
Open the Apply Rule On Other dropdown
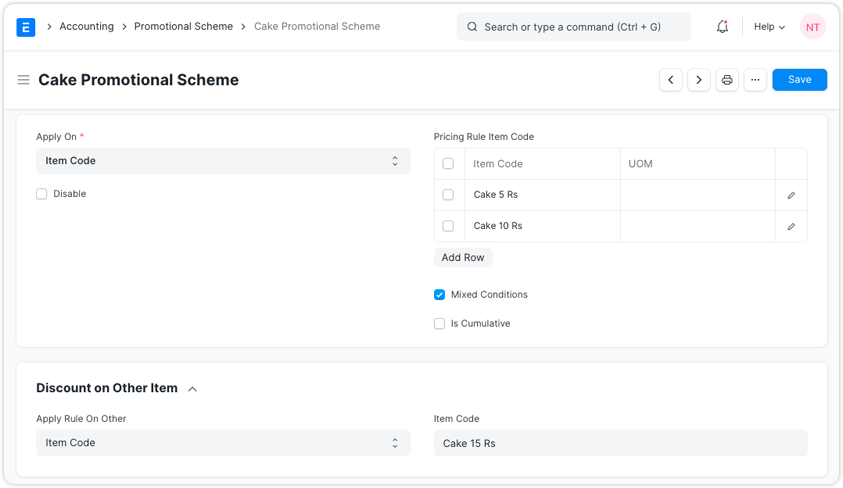coord(223,443)
